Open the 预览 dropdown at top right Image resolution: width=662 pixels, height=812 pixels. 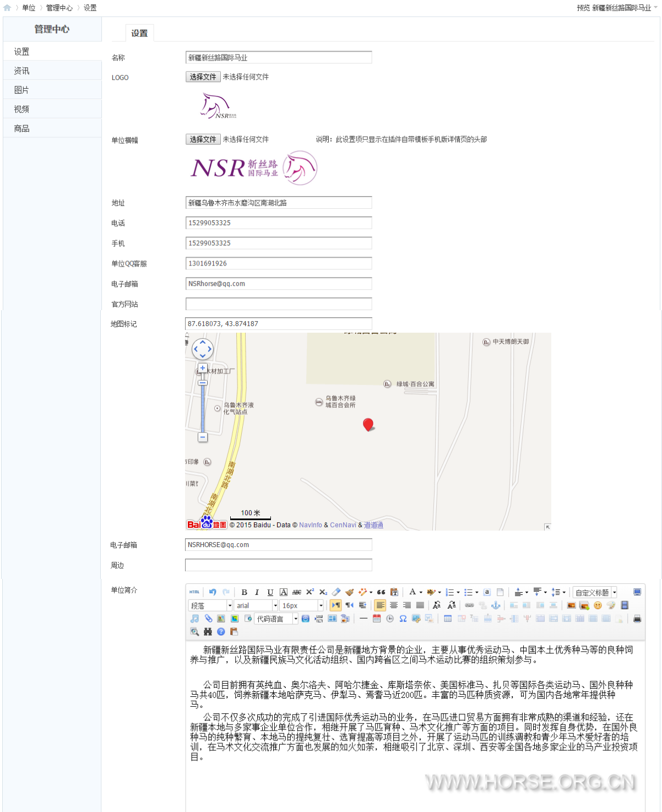click(x=617, y=8)
